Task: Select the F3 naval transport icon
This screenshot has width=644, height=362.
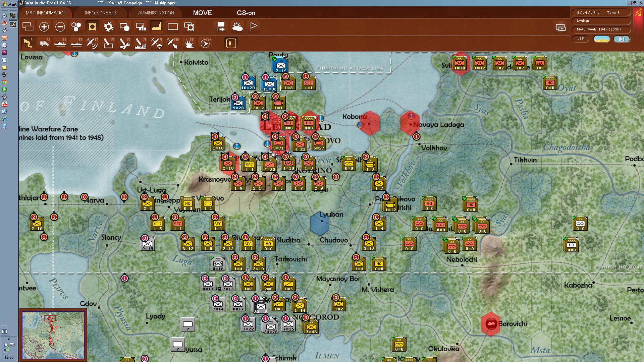Action: pos(60,43)
